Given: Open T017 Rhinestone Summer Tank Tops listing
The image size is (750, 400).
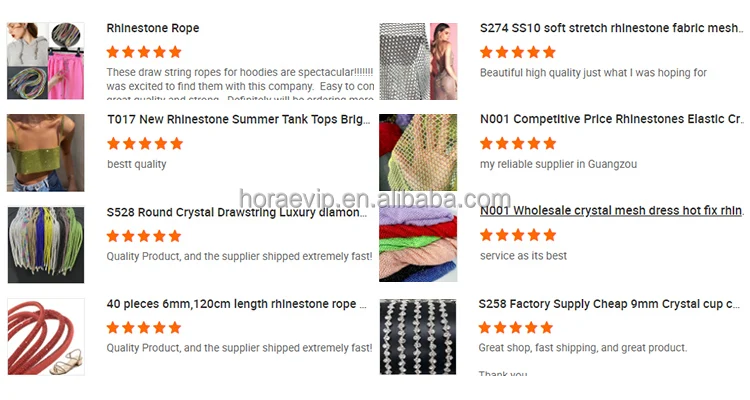Looking at the screenshot, I should pos(239,120).
